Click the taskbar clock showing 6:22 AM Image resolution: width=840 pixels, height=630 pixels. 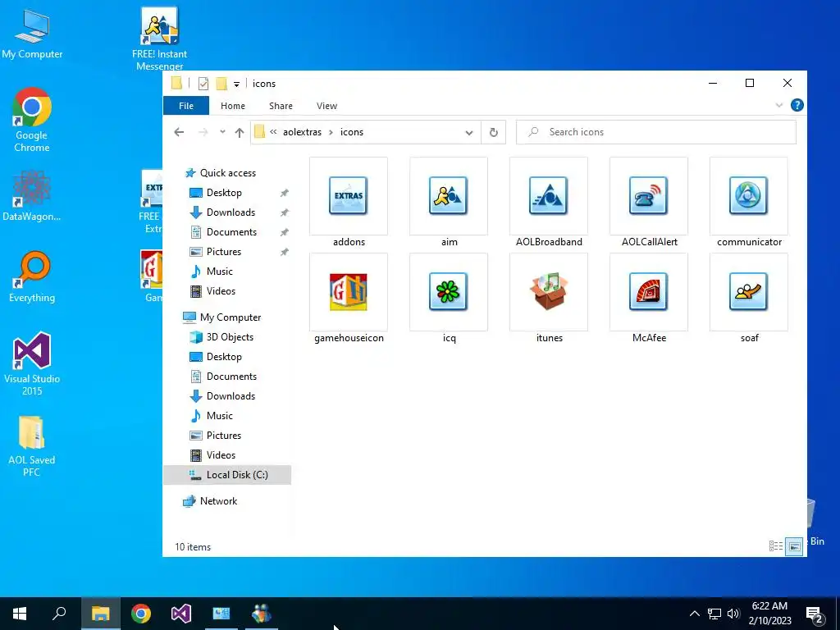pyautogui.click(x=769, y=614)
